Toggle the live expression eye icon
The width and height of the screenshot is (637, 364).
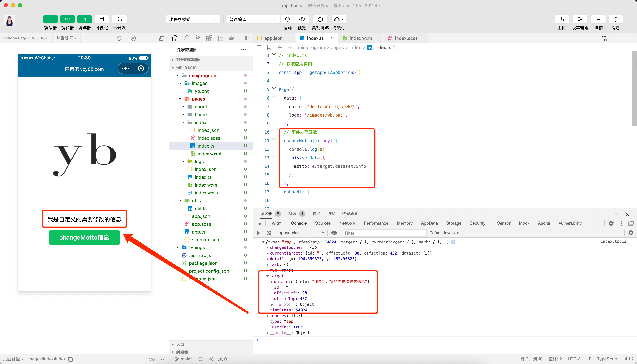pos(334,233)
